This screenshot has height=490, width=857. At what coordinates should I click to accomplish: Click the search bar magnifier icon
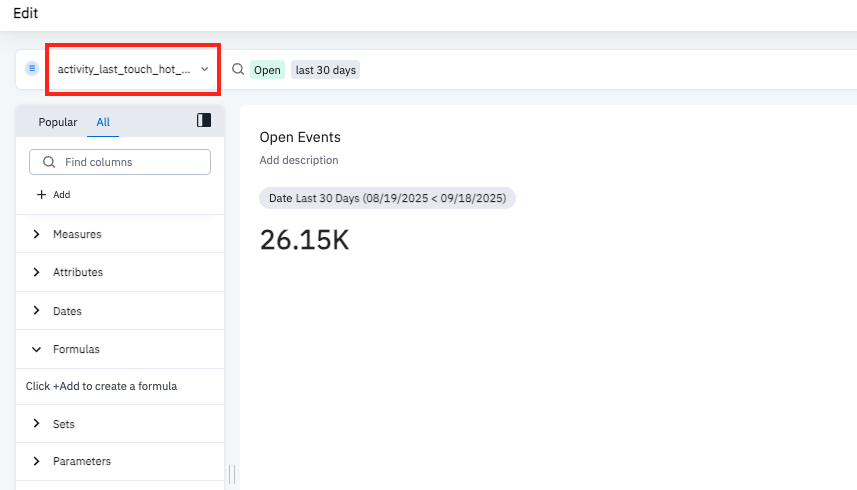tap(238, 69)
